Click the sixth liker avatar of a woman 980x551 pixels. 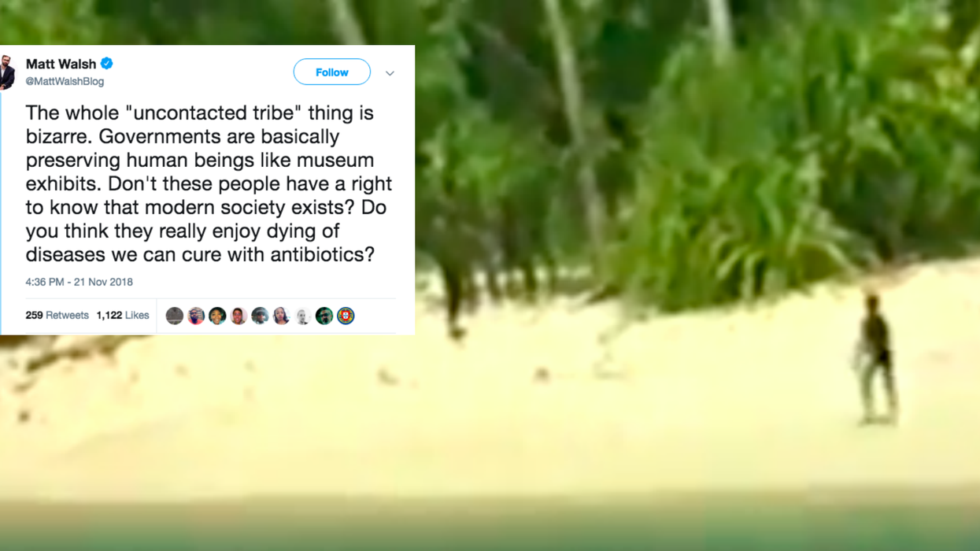tap(281, 316)
